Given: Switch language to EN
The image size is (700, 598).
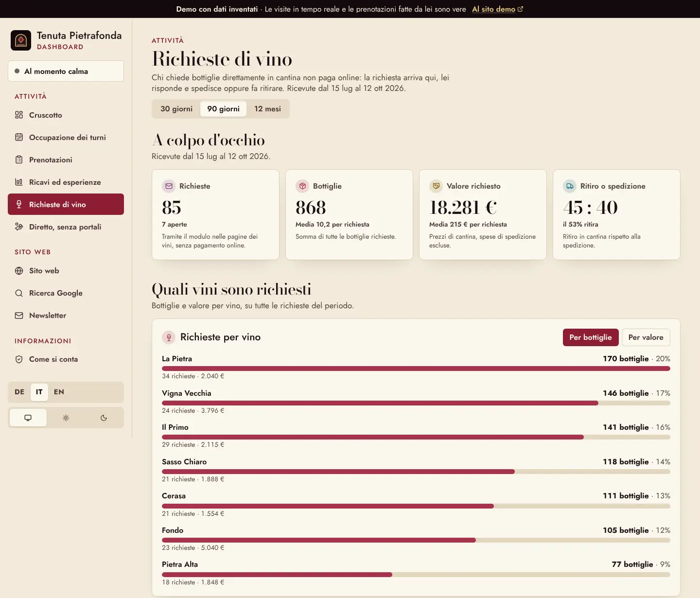Looking at the screenshot, I should coord(59,392).
